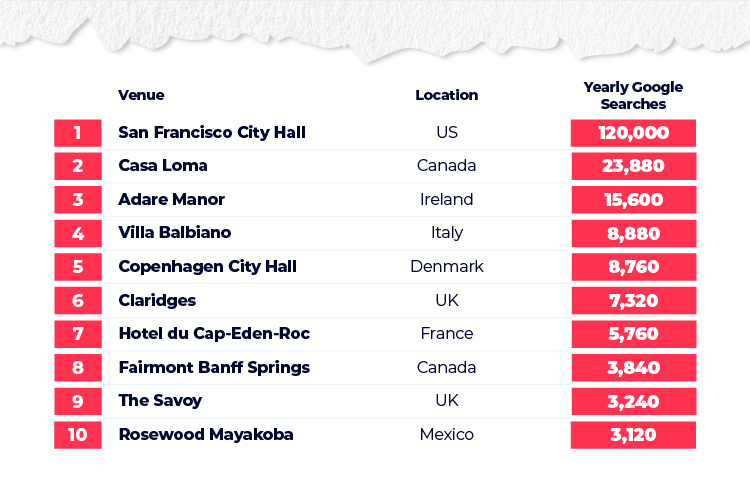Click Mexico location for Rosewood Mayakoba

click(446, 434)
